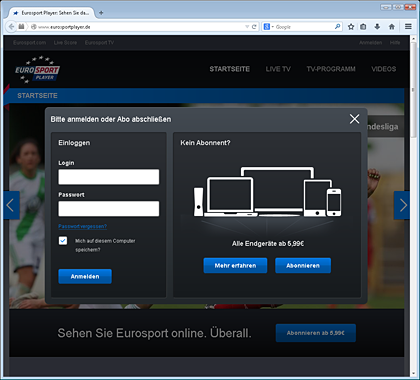Follow the 'Passwort vergessen?' link
The width and height of the screenshot is (420, 380).
[x=83, y=226]
